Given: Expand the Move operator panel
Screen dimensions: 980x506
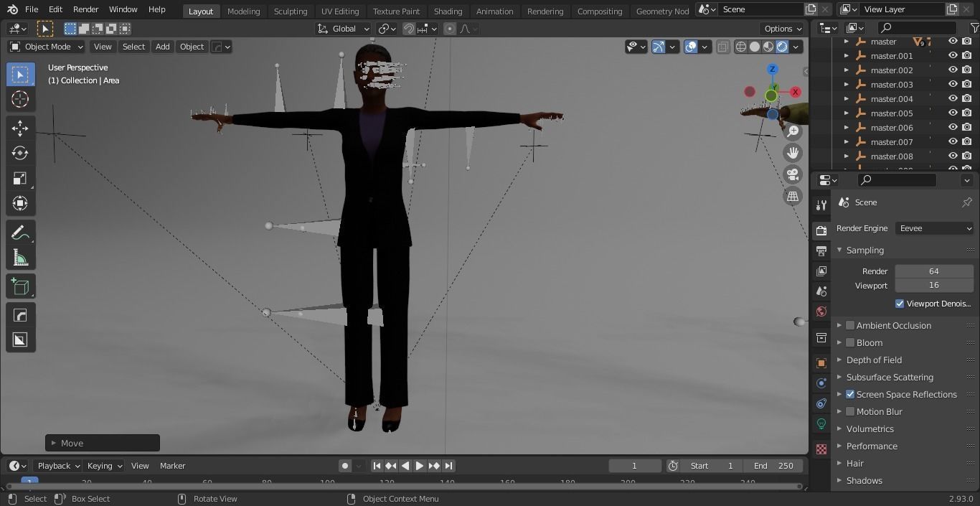Looking at the screenshot, I should [102, 443].
